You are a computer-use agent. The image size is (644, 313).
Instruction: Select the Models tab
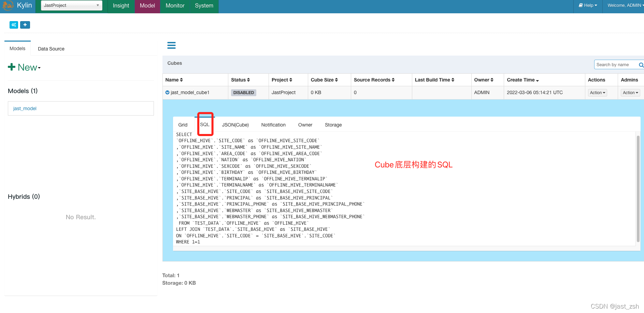point(17,48)
